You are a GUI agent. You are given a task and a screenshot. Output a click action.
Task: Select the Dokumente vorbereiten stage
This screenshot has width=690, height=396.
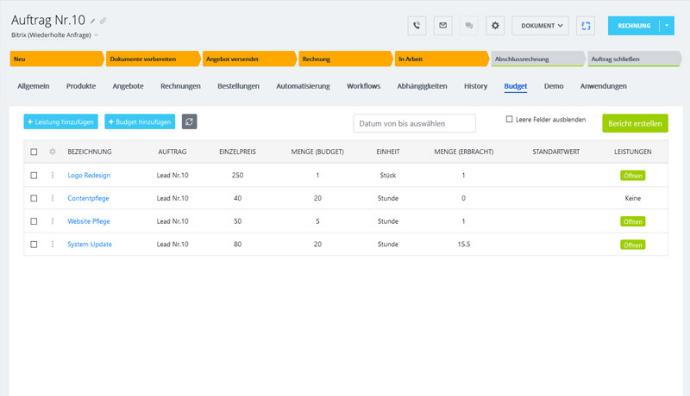tap(153, 59)
